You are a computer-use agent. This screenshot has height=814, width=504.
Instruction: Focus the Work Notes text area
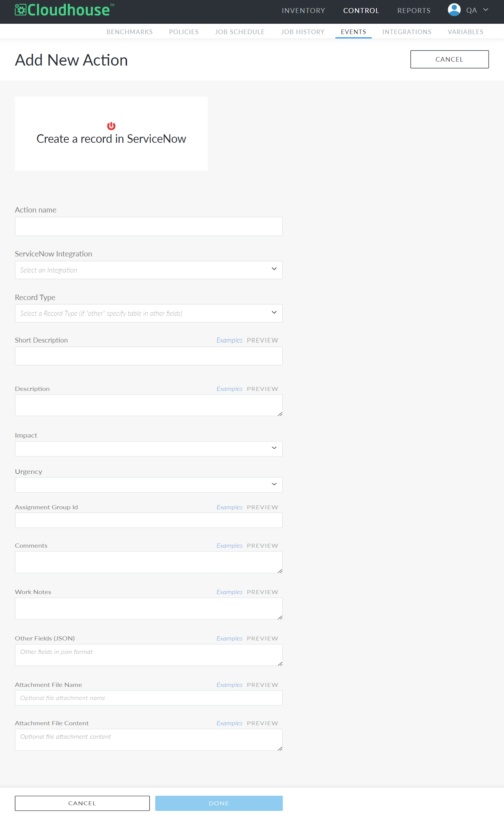pyautogui.click(x=149, y=609)
